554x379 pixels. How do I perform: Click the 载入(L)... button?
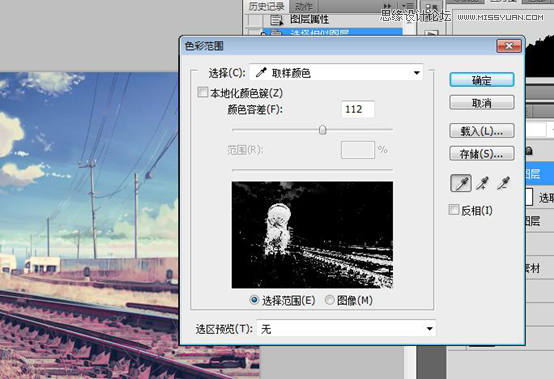pos(482,131)
